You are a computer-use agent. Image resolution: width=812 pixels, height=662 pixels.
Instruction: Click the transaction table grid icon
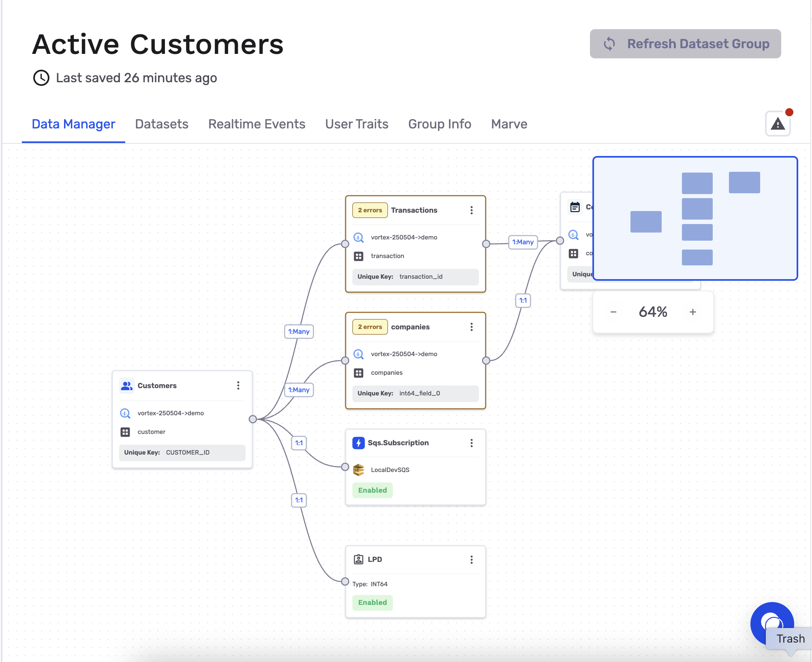coord(358,256)
